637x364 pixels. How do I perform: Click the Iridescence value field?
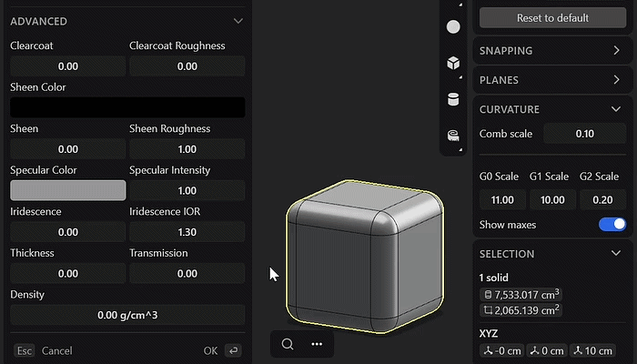tap(68, 232)
